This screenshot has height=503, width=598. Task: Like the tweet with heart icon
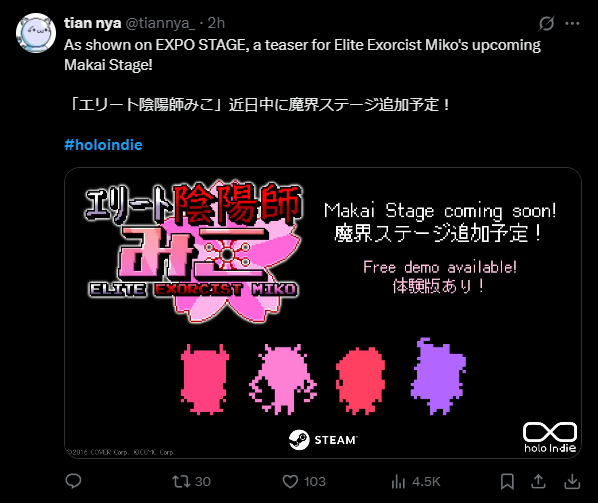click(x=290, y=481)
